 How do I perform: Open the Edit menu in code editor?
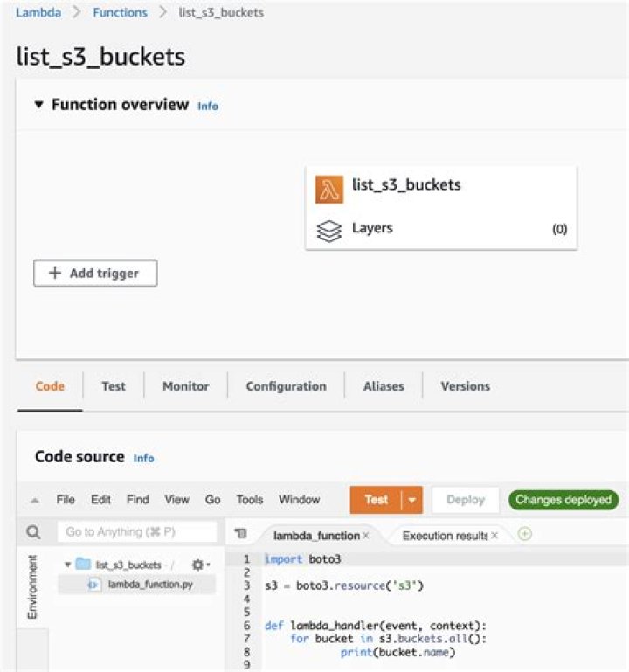[x=100, y=500]
